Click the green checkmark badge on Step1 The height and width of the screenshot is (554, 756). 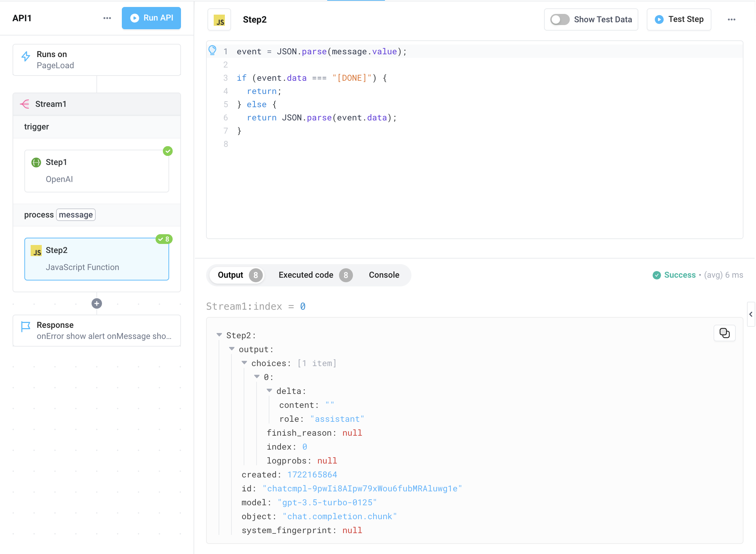coord(168,151)
